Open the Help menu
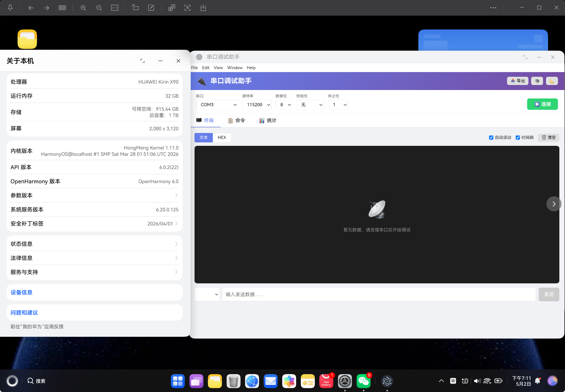 251,68
